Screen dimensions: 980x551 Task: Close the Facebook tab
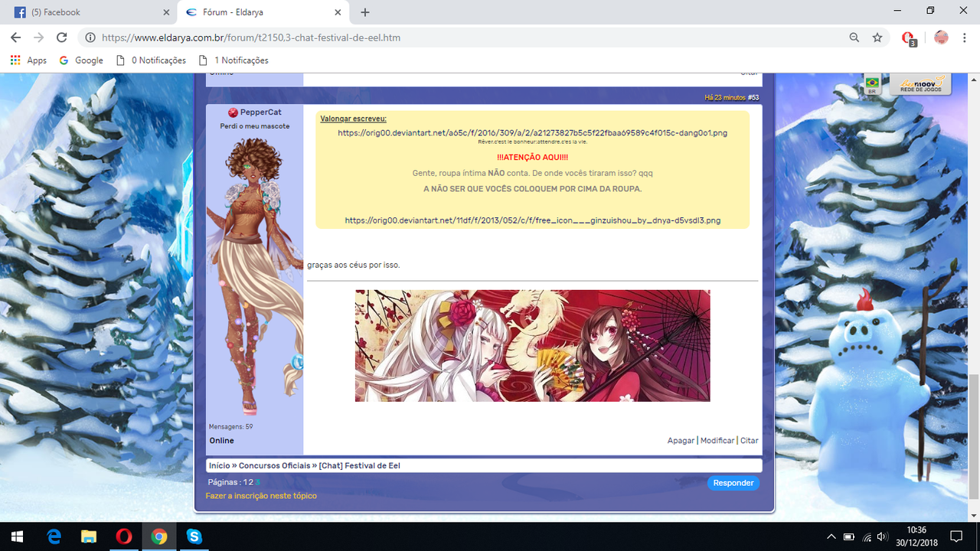click(166, 12)
